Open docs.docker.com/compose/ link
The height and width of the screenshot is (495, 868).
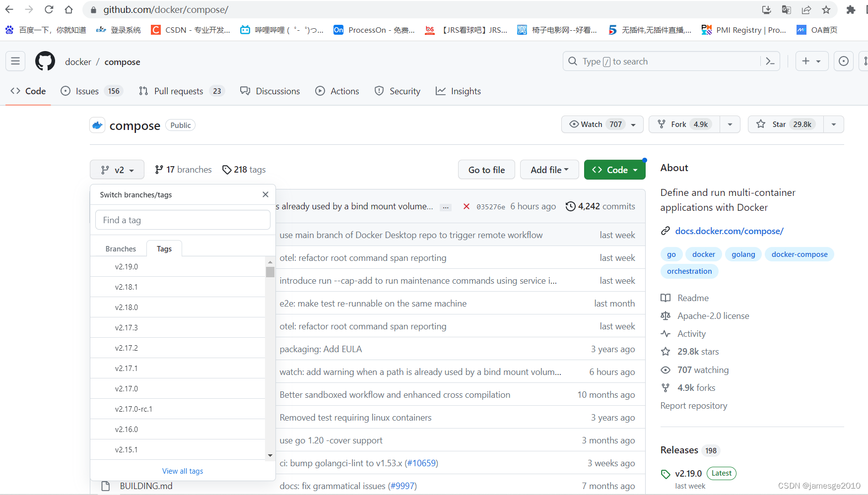point(729,231)
